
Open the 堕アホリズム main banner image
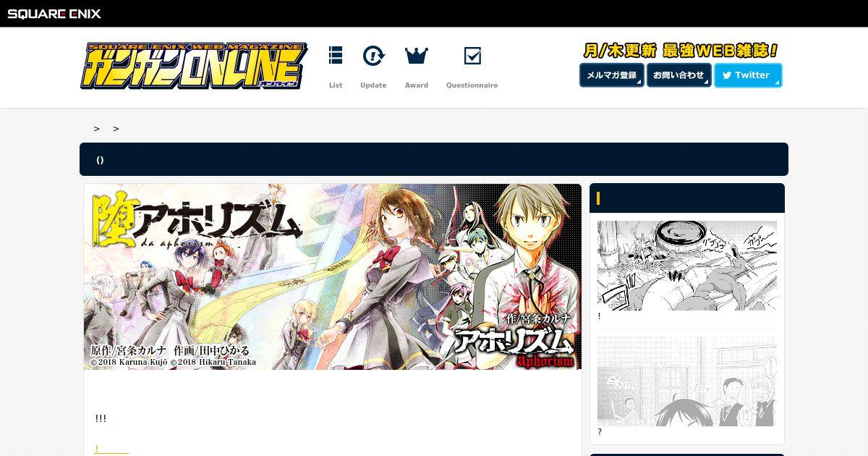(333, 276)
